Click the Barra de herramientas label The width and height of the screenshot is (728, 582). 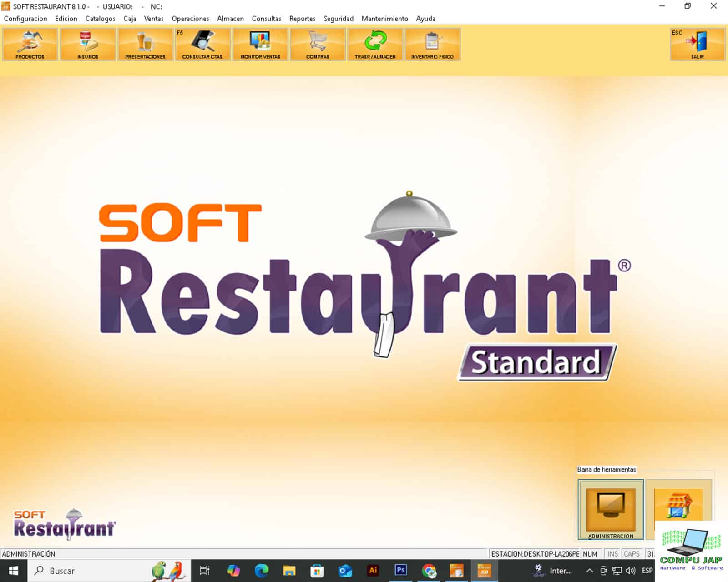(607, 469)
